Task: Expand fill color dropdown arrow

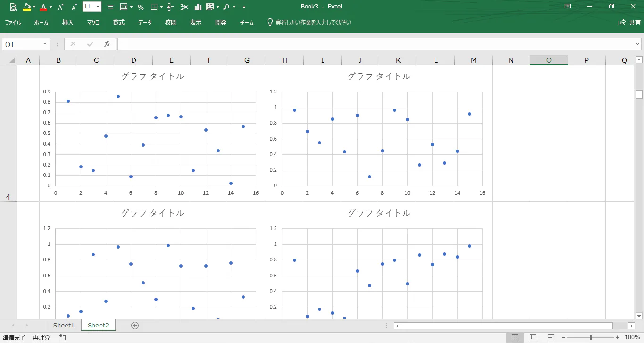Action: click(x=34, y=7)
